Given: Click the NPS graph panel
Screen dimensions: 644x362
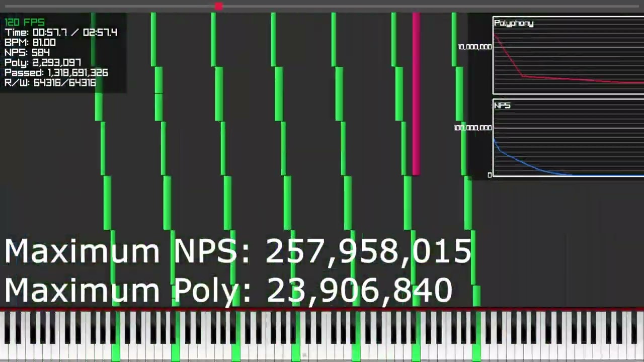Looking at the screenshot, I should click(569, 138).
